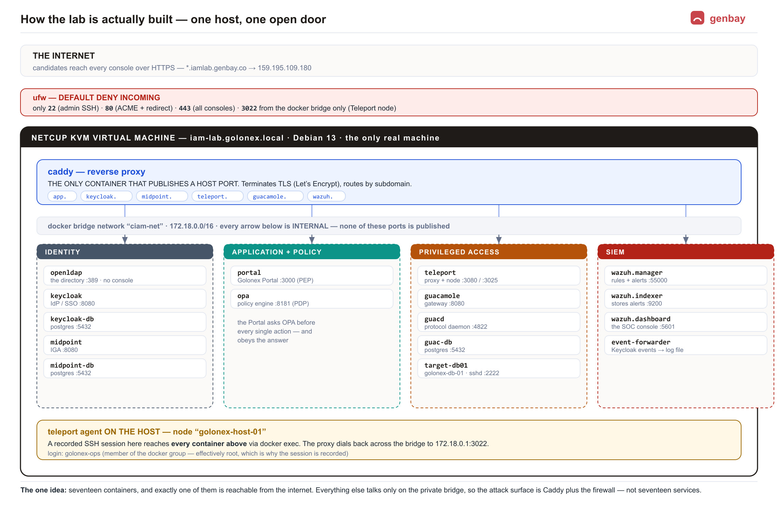Click the genbay logo icon
The image size is (778, 532).
(697, 18)
